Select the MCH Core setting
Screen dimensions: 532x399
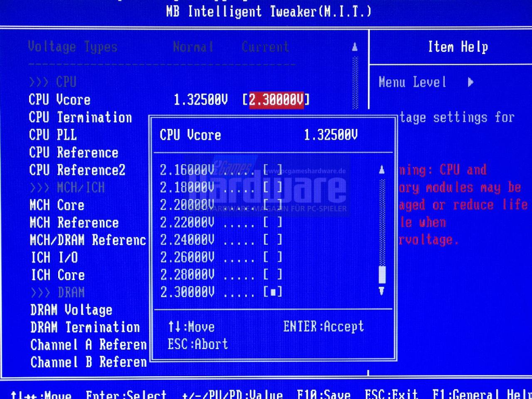point(57,205)
